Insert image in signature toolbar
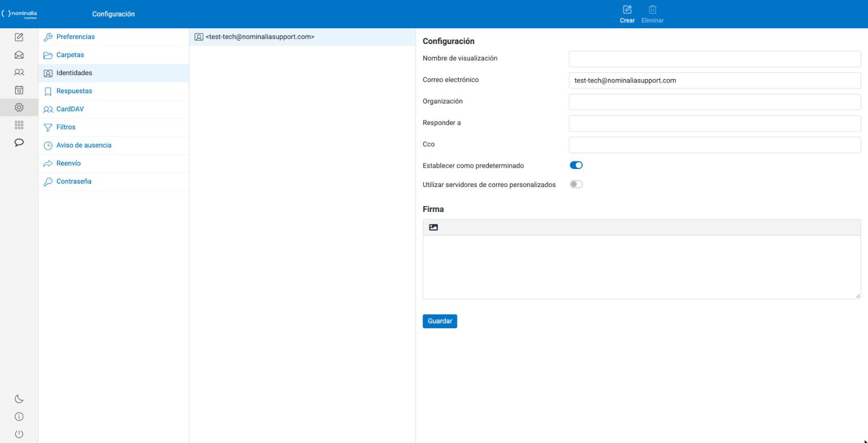Screen dimensions: 868x443 pyautogui.click(x=433, y=227)
